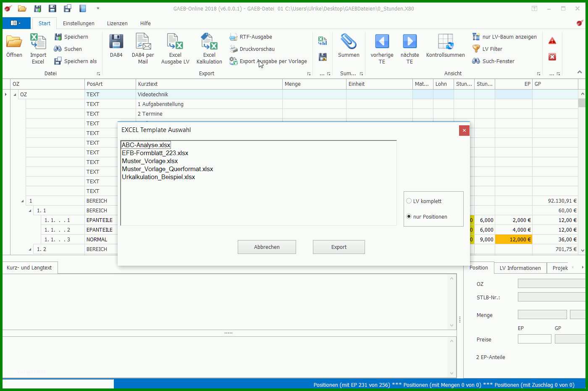The width and height of the screenshot is (588, 391).
Task: Select the LV komplett radio button
Action: point(409,201)
